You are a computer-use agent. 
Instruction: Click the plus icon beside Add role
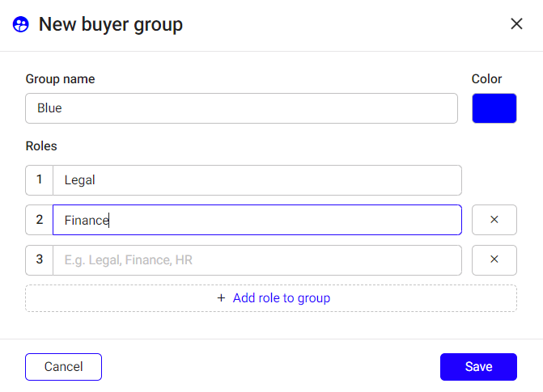click(x=221, y=298)
